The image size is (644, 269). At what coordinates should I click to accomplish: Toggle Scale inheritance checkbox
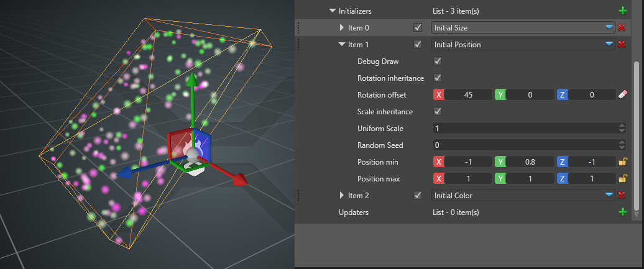coord(437,112)
